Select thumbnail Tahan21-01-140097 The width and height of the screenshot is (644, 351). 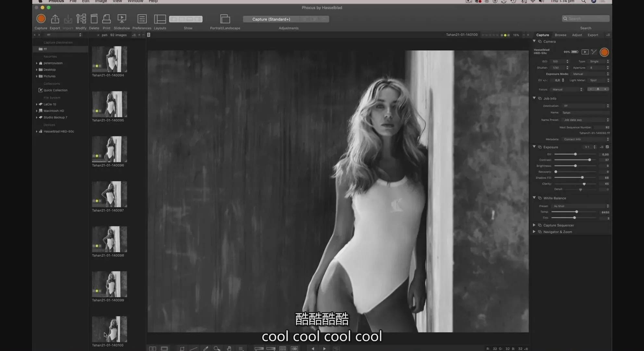pos(109,194)
